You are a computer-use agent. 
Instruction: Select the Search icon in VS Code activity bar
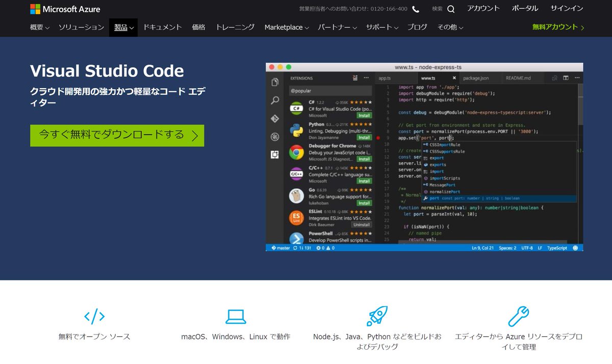coord(275,100)
